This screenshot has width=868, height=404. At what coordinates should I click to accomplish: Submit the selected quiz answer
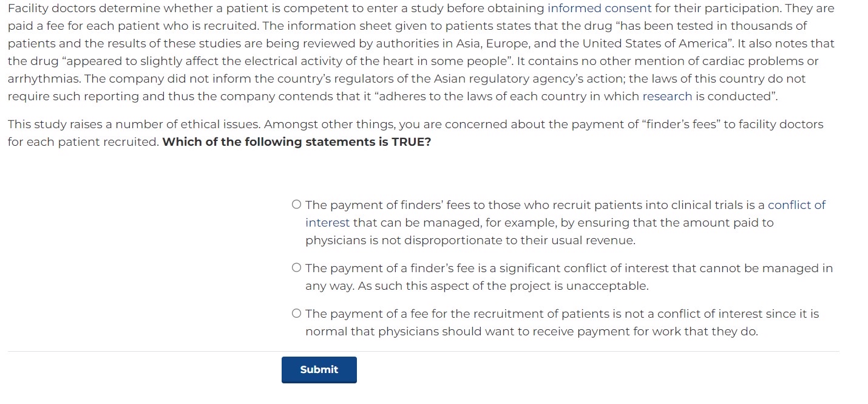[x=319, y=369]
